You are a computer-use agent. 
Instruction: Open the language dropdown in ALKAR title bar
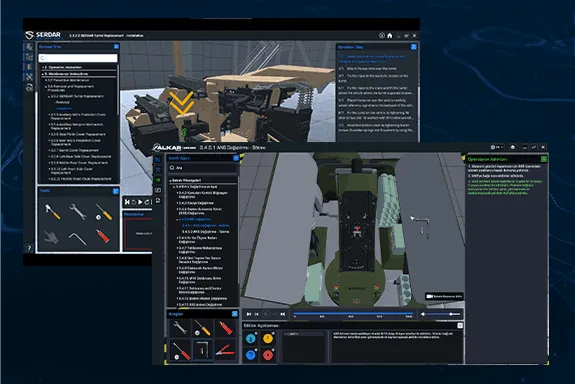click(x=498, y=147)
